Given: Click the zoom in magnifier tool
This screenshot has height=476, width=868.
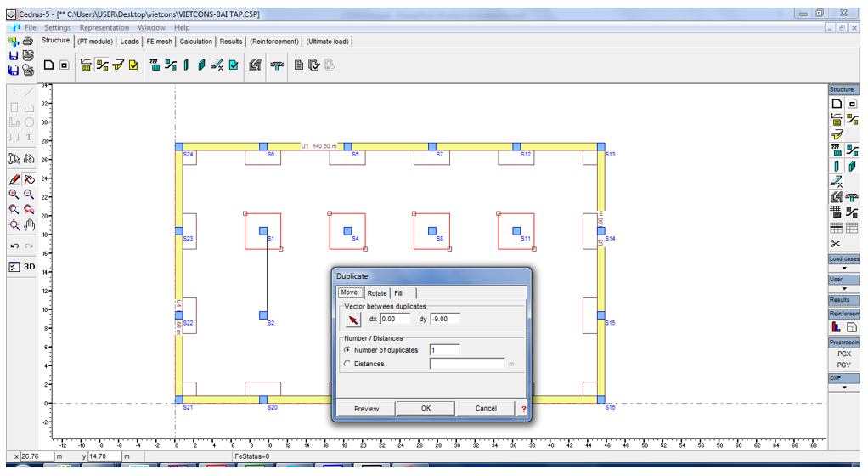Looking at the screenshot, I should pos(14,194).
